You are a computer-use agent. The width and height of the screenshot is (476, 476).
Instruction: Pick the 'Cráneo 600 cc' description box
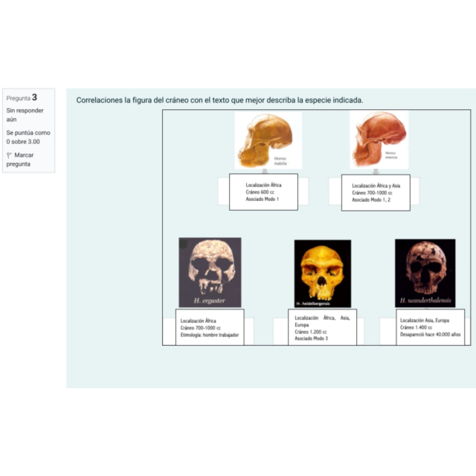coord(263,192)
